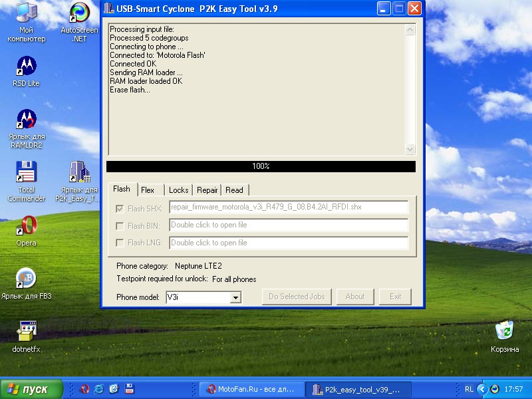The image size is (532, 399).
Task: Click the 'Connected OK' log line
Action: (x=133, y=64)
